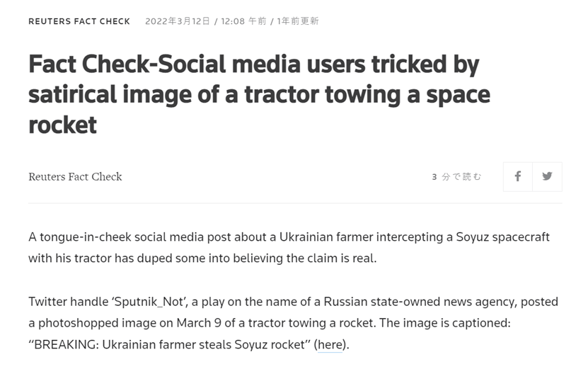Click 'satirical image' words in headline
The width and height of the screenshot is (588, 369).
pos(110,95)
